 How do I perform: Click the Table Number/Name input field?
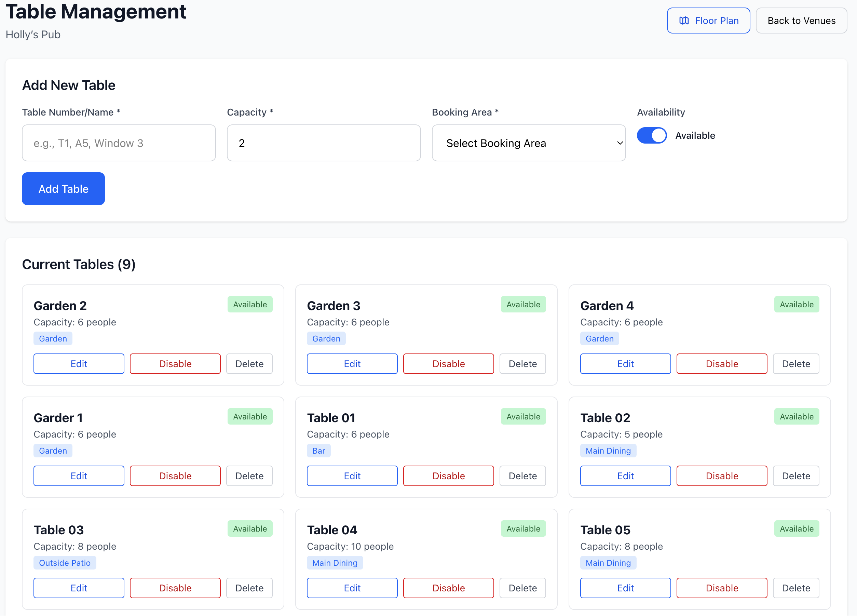[x=119, y=143]
